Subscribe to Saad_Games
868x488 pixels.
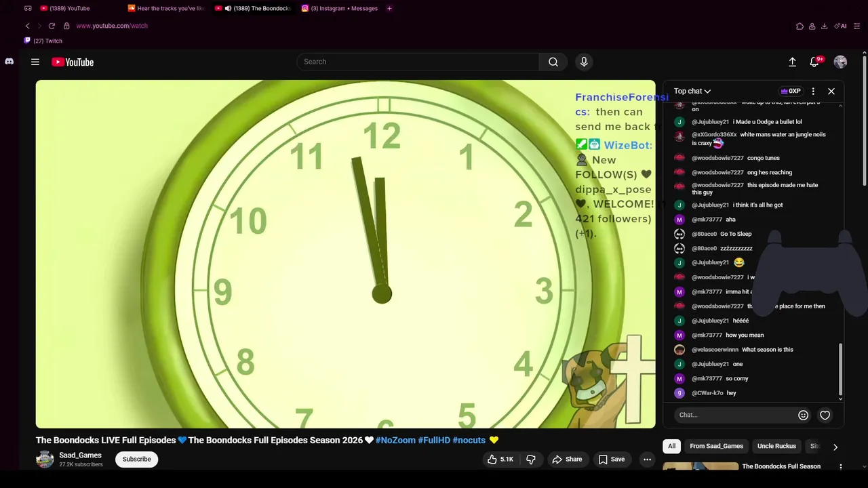[x=137, y=459]
